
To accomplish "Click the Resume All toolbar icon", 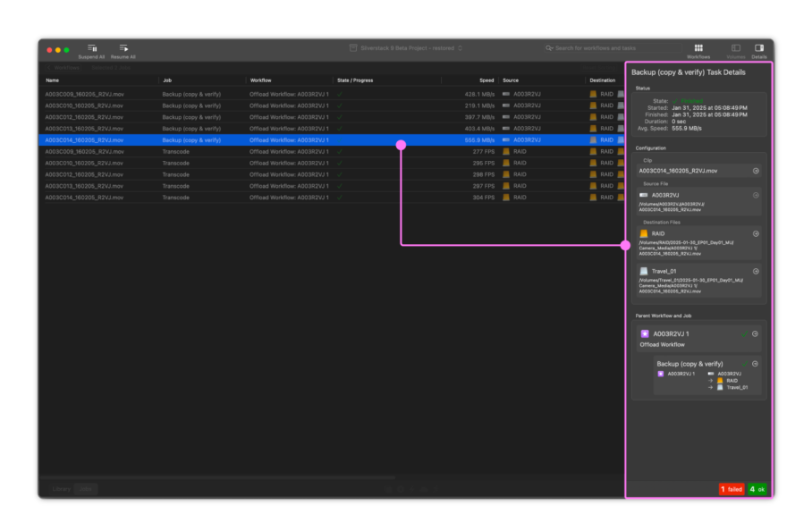I will click(x=123, y=48).
